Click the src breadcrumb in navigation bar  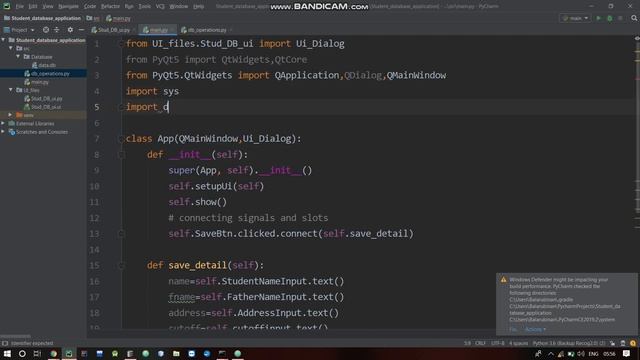93,18
